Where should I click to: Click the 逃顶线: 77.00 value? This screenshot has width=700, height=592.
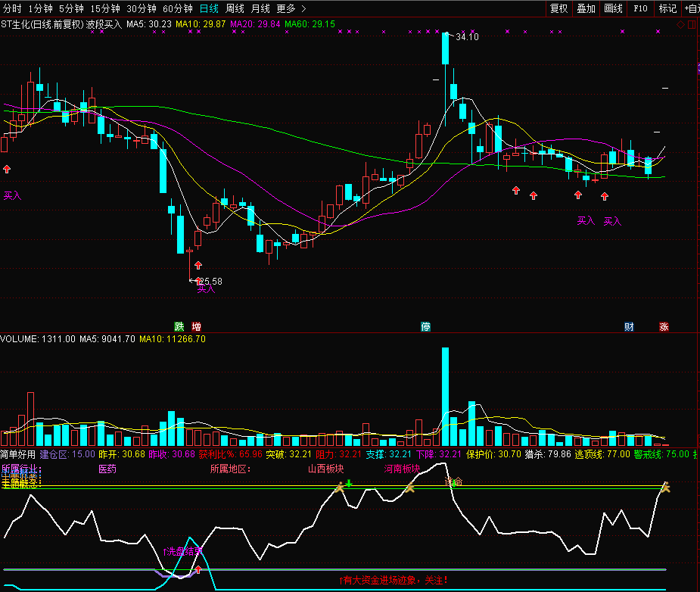[602, 454]
